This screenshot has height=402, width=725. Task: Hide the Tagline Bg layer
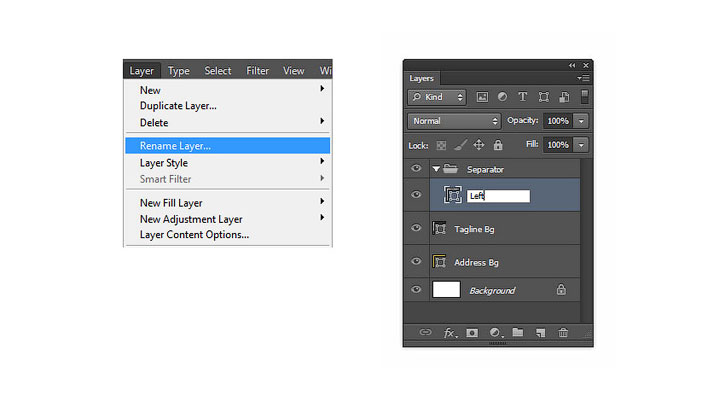coord(416,228)
